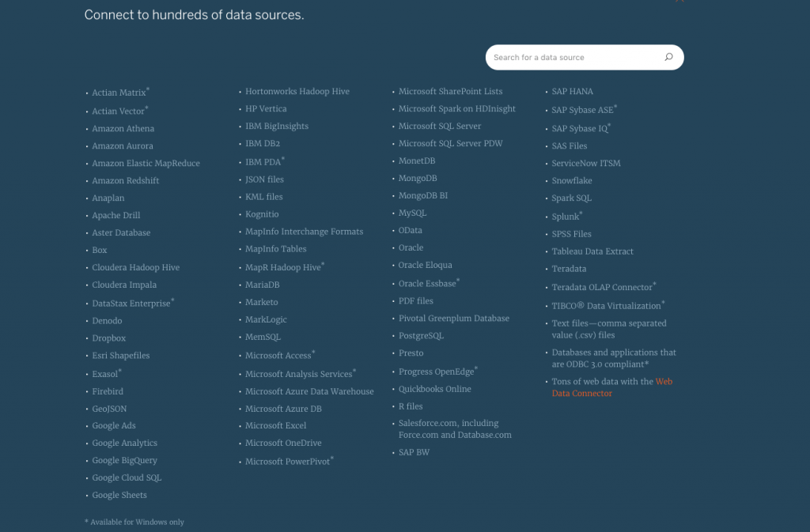Choose the Google Sheets data source

tap(119, 494)
